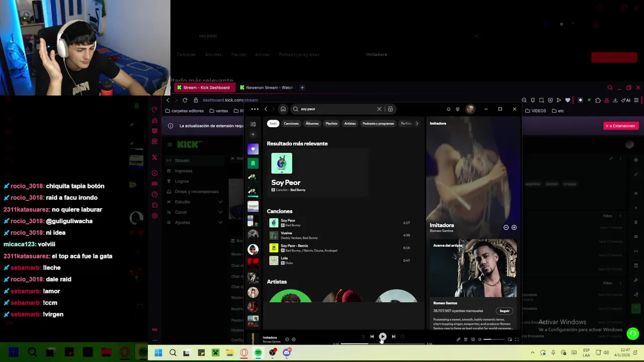Follow Romeo Santos with Seguir button
The width and height of the screenshot is (644, 362).
click(504, 311)
